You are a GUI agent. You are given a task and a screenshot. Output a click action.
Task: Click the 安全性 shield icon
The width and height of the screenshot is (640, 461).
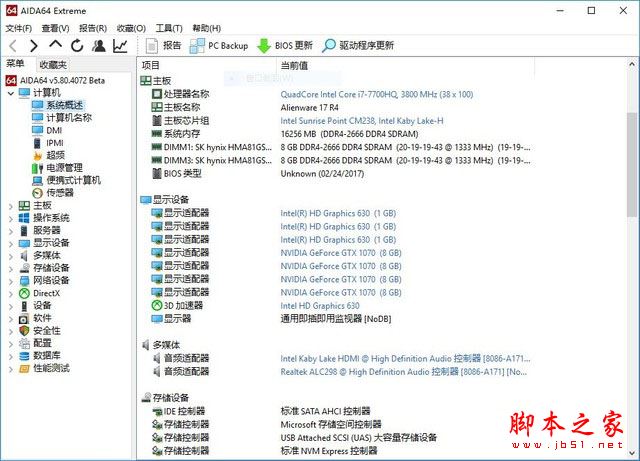pyautogui.click(x=24, y=330)
